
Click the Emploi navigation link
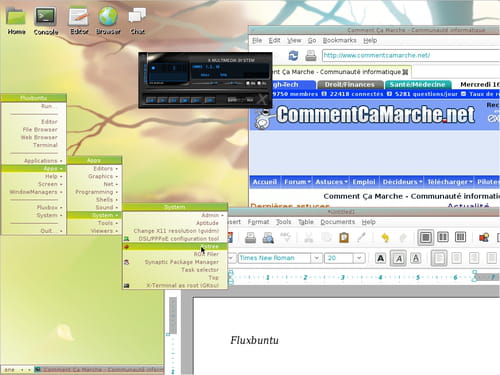point(364,182)
